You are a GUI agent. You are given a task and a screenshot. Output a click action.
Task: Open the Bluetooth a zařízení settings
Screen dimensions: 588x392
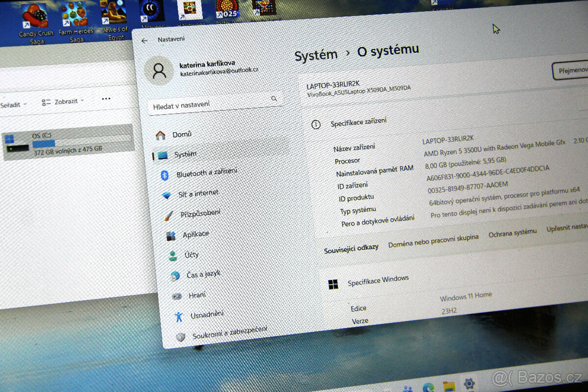206,172
